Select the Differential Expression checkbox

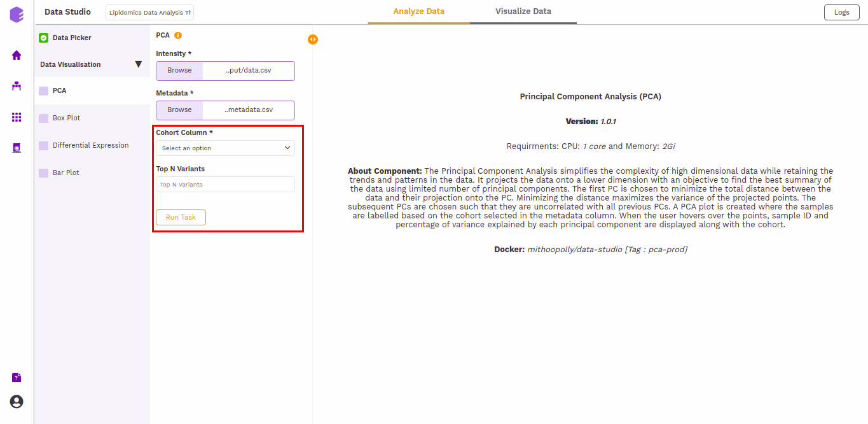click(43, 146)
